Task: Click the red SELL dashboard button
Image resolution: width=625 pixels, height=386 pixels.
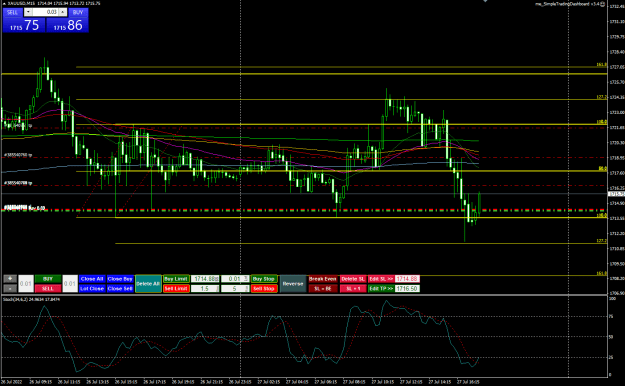Action: pos(48,288)
